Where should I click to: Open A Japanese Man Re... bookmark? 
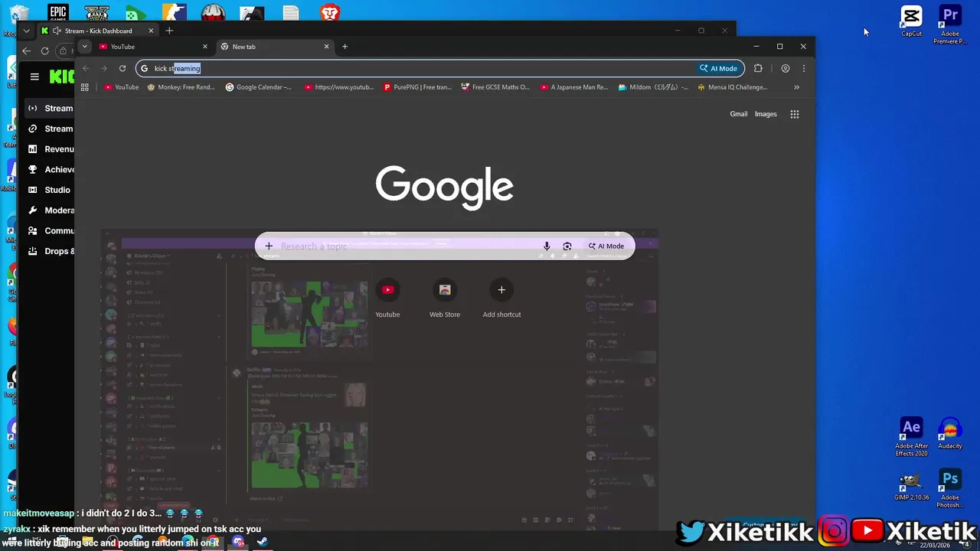pos(573,87)
